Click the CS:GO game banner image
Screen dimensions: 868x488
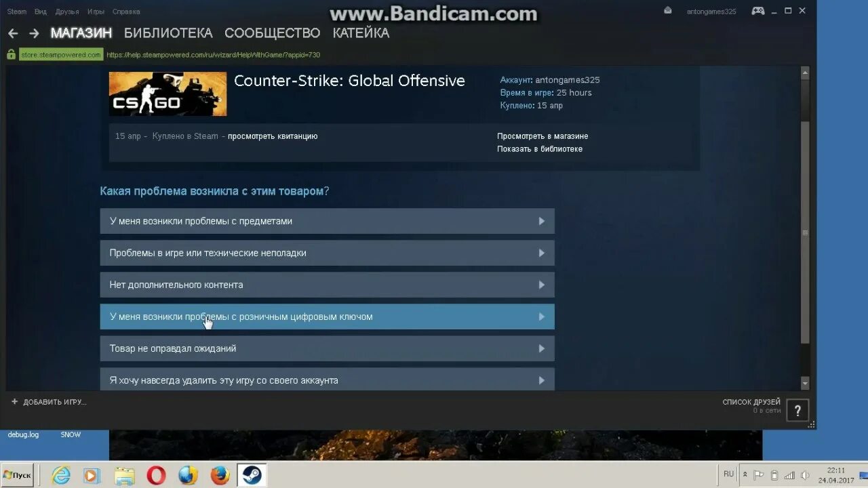coord(167,94)
